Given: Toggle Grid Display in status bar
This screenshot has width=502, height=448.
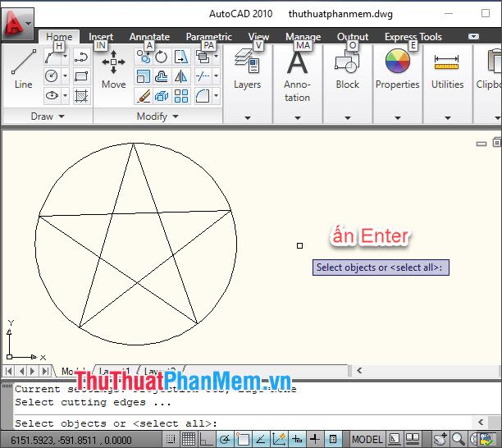Looking at the screenshot, I should (x=189, y=439).
